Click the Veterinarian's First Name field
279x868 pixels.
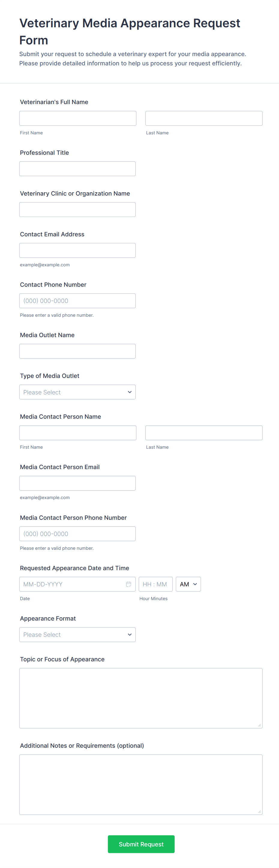click(77, 118)
